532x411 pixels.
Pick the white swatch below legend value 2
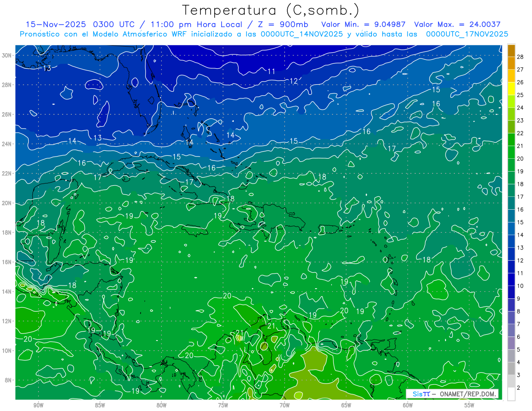[x=511, y=394]
